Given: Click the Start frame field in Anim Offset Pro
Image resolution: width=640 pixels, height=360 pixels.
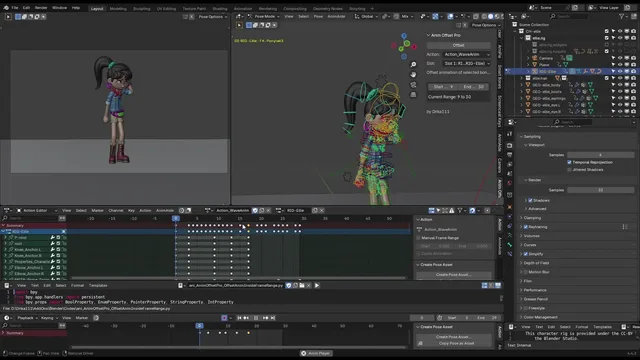Looking at the screenshot, I should point(443,87).
